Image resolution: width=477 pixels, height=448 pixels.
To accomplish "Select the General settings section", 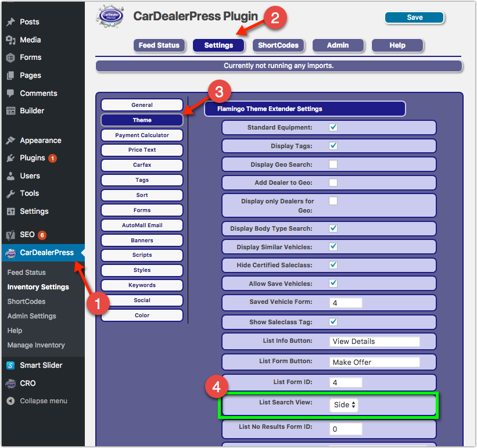I will pos(142,105).
